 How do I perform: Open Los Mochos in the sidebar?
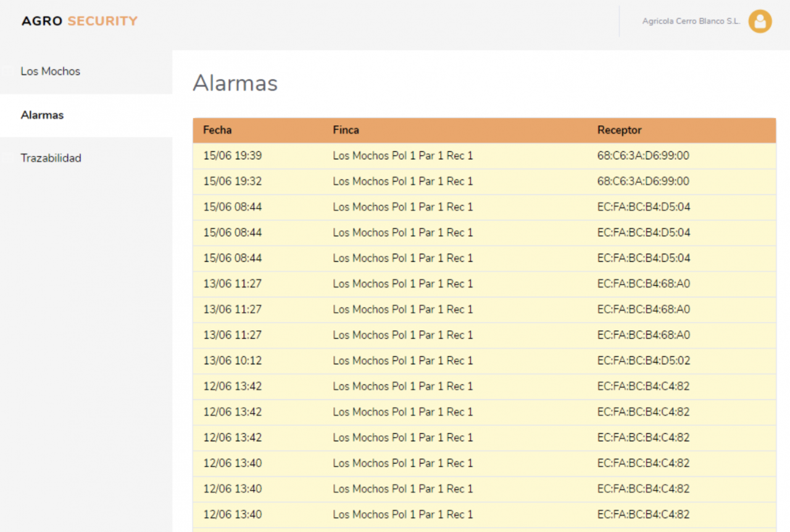tap(51, 72)
